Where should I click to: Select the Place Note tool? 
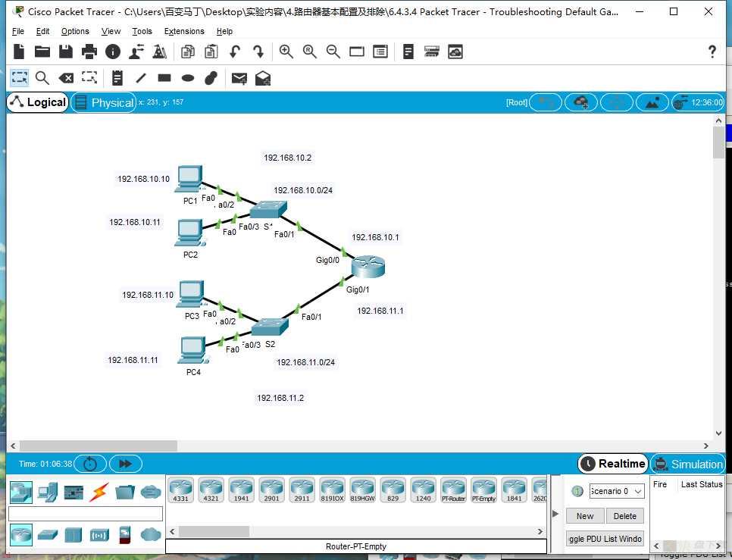[117, 78]
